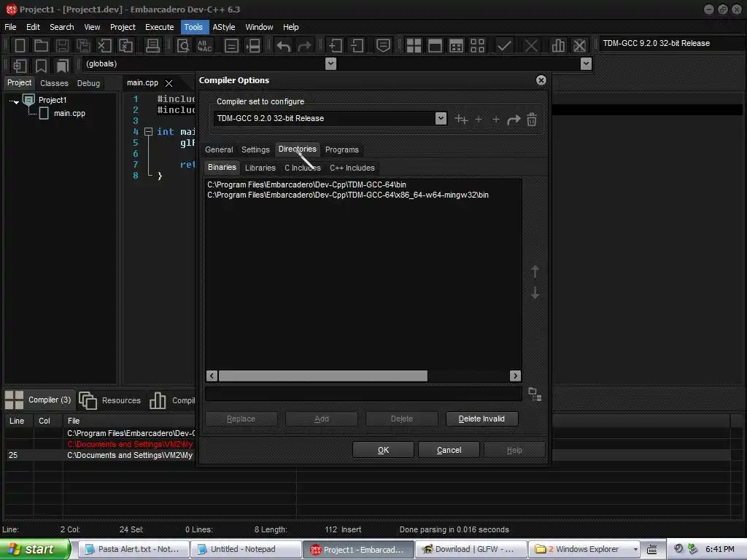Select the Libraries sub-tab
The width and height of the screenshot is (747, 560).
(x=260, y=168)
